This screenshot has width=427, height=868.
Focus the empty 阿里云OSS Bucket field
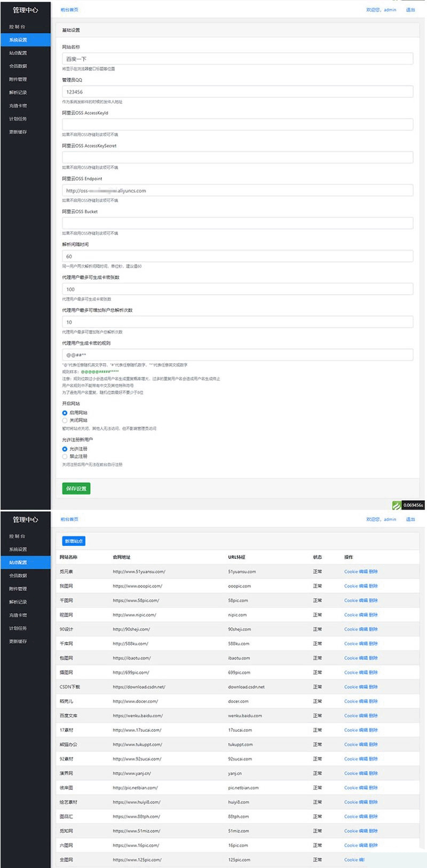[x=238, y=223]
